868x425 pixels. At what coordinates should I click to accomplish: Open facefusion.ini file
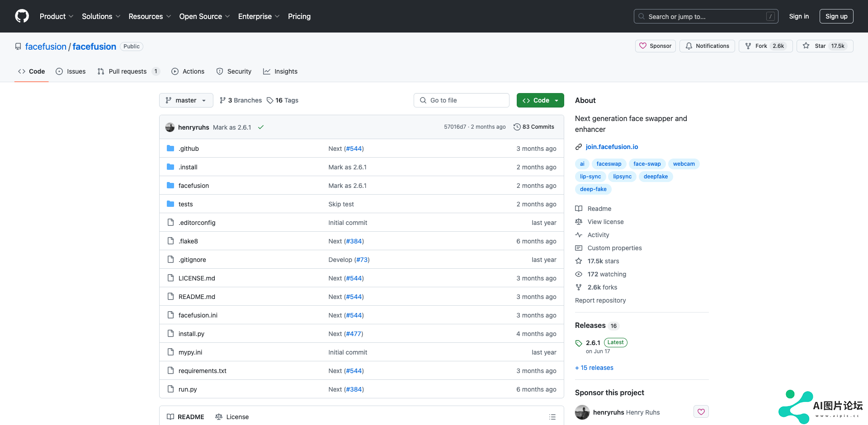click(x=198, y=315)
